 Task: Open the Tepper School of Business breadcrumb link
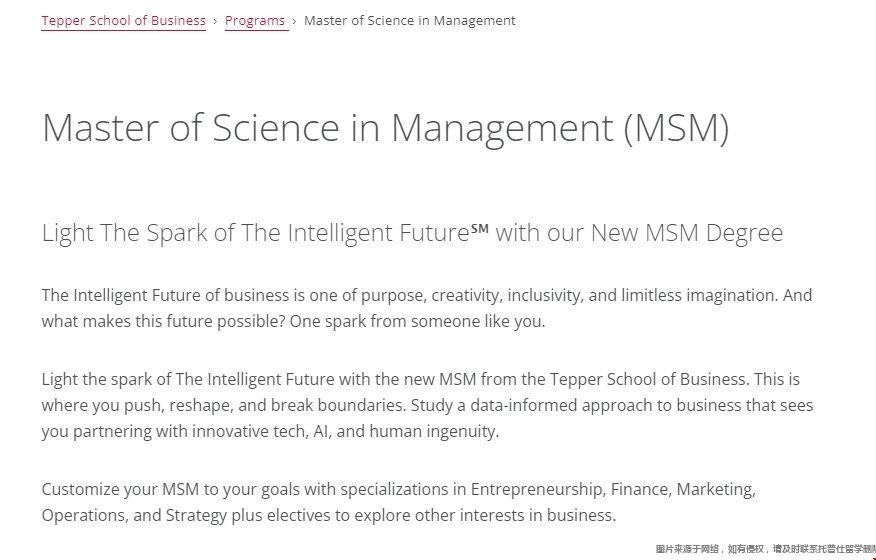coord(123,21)
